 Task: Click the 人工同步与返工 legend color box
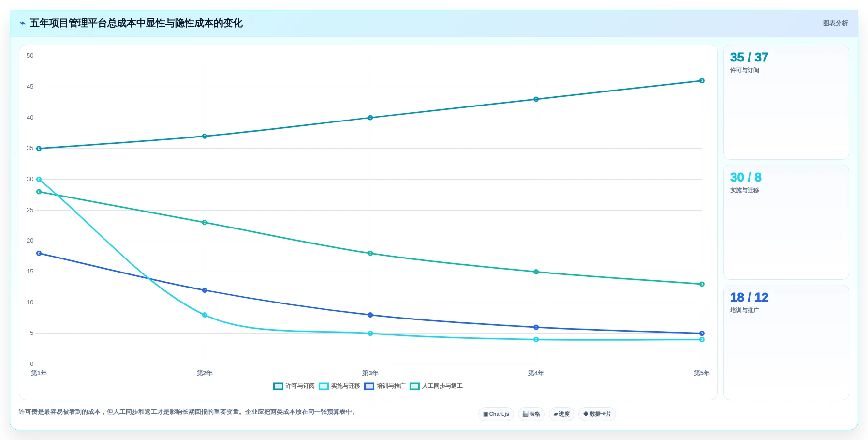pyautogui.click(x=414, y=386)
